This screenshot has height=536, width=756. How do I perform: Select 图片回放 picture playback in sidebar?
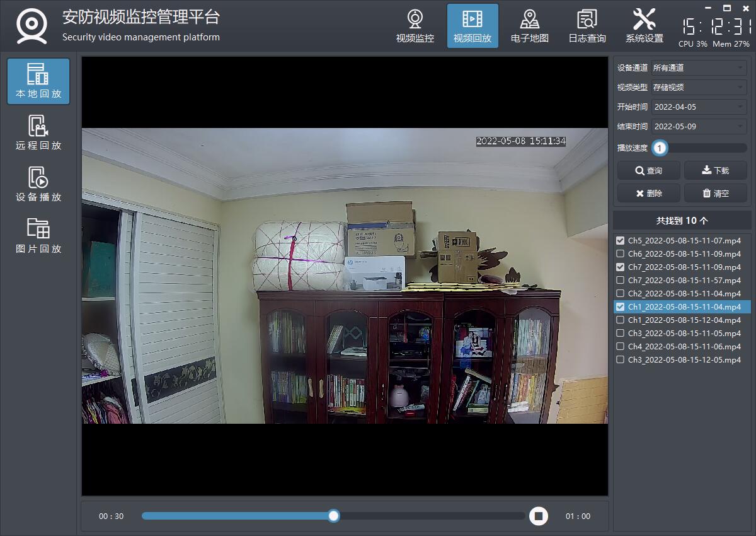coord(38,236)
